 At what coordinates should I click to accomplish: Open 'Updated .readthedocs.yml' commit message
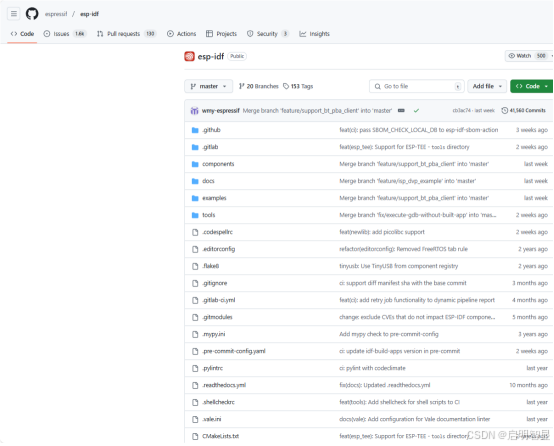[385, 385]
